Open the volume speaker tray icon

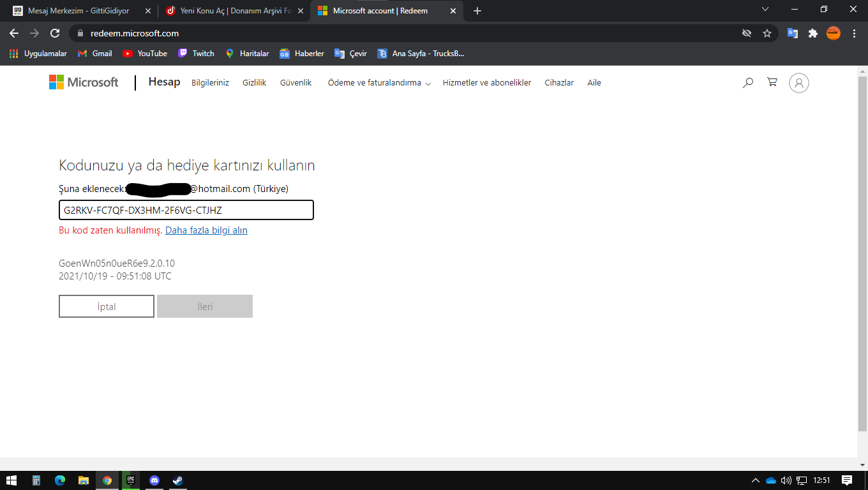(x=786, y=480)
